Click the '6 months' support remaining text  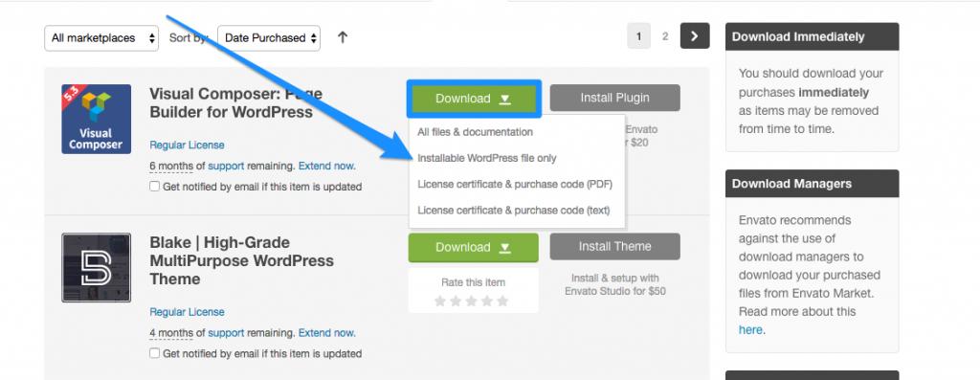pos(171,167)
